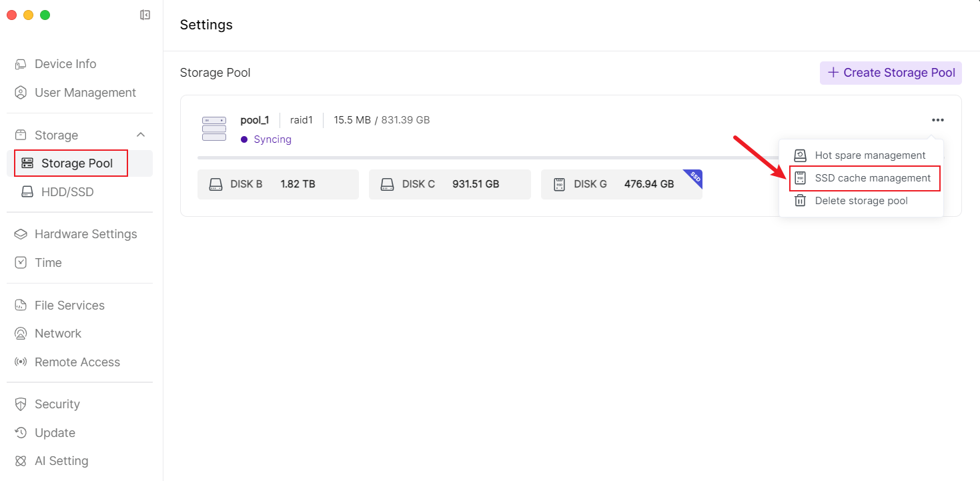This screenshot has width=980, height=481.
Task: Collapse the Storage section chevron
Action: coord(141,135)
